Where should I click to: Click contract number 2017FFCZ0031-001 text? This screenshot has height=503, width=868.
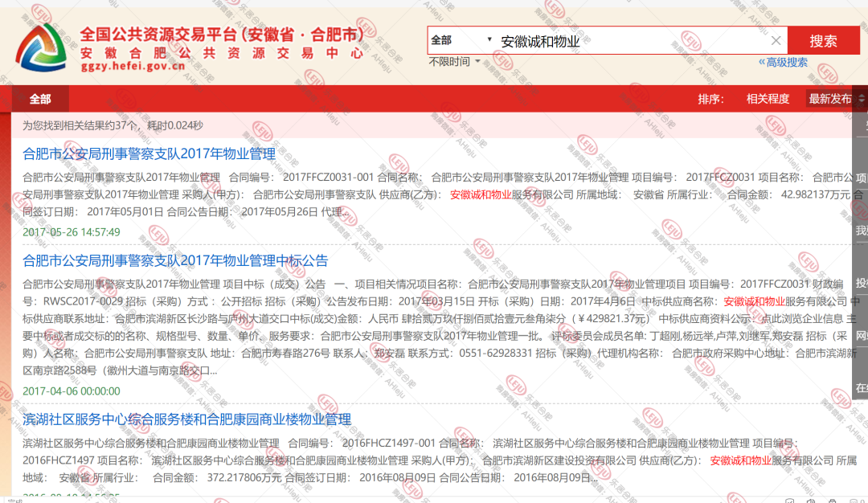pos(328,178)
